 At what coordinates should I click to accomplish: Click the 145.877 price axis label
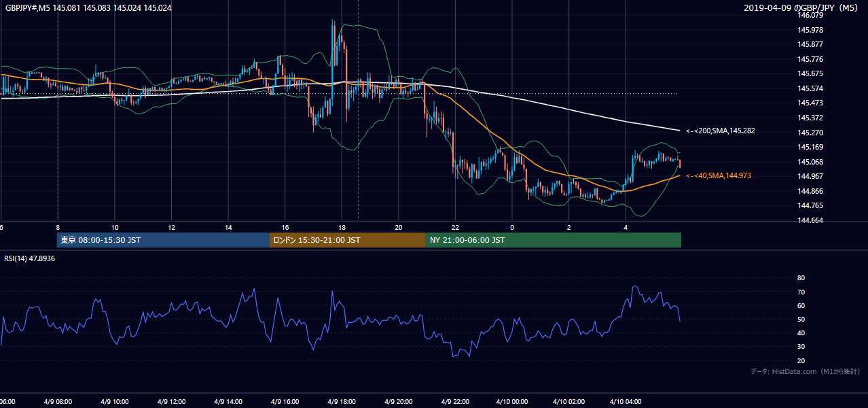click(811, 44)
